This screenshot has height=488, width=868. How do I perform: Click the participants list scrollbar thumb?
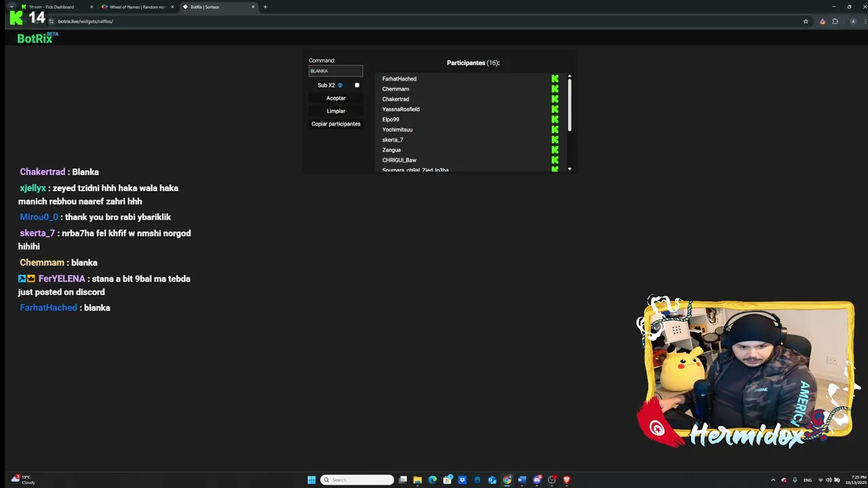pos(570,105)
